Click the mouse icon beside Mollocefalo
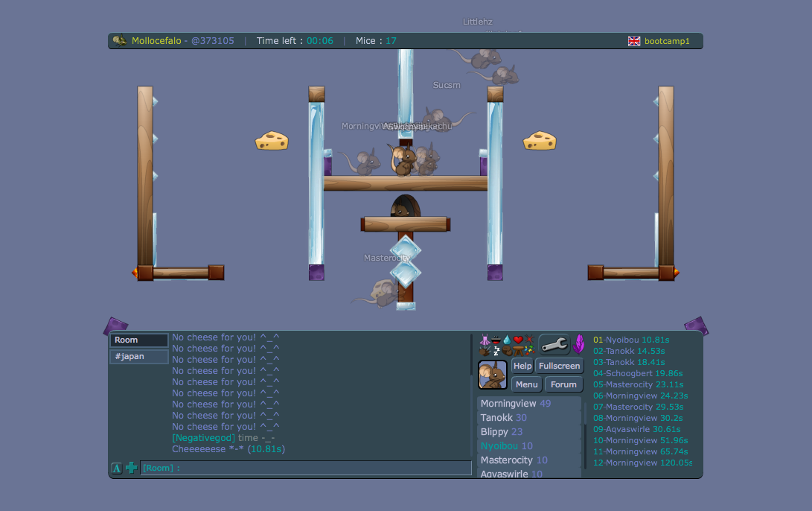Viewport: 812px width, 511px height. point(120,40)
